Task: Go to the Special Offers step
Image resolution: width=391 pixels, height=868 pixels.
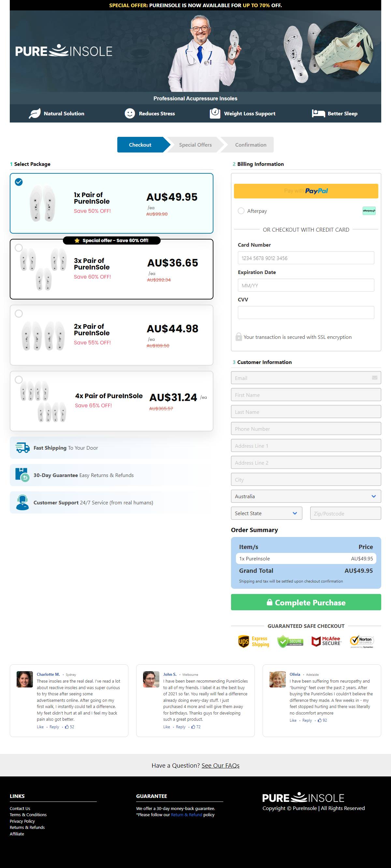Action: [x=195, y=145]
